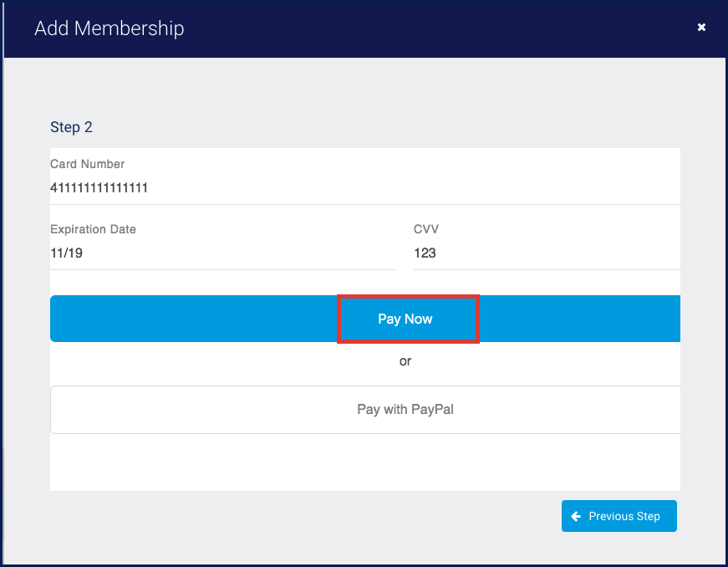728x567 pixels.
Task: Close the Add Membership dialog
Action: tap(701, 28)
